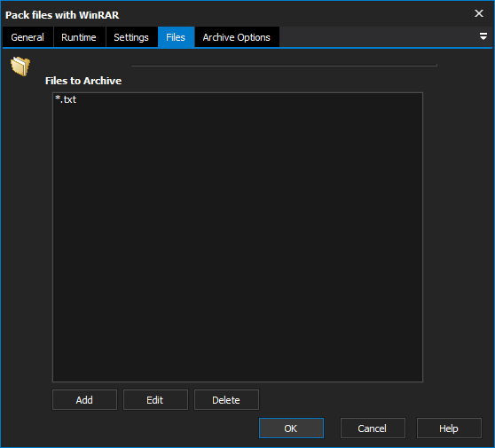Confirm with the OK button
495x448 pixels.
click(x=291, y=428)
